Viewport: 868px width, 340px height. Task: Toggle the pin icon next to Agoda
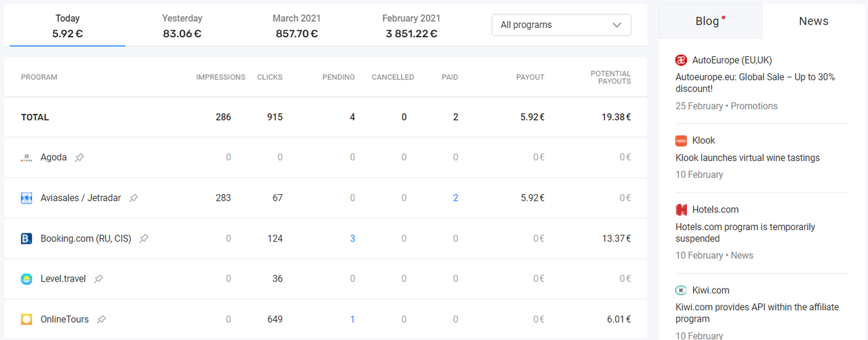[x=79, y=157]
